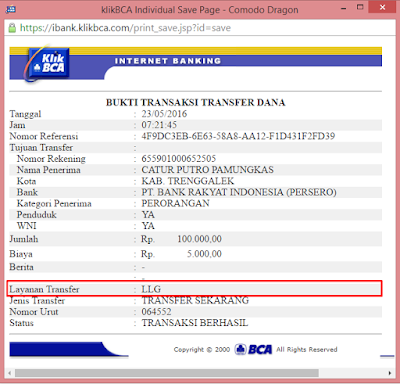This screenshot has height=384, width=400.
Task: Click the account number 655901000652505
Action: (x=179, y=158)
